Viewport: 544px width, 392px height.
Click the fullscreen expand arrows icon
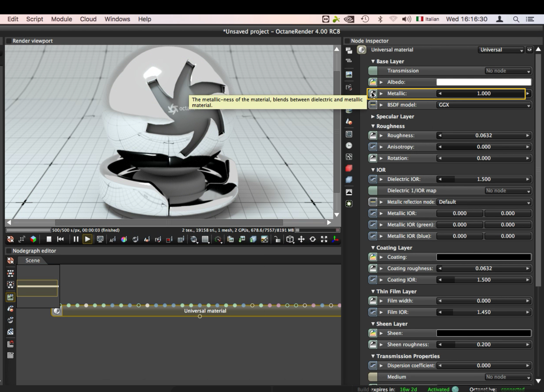pyautogui.click(x=324, y=239)
